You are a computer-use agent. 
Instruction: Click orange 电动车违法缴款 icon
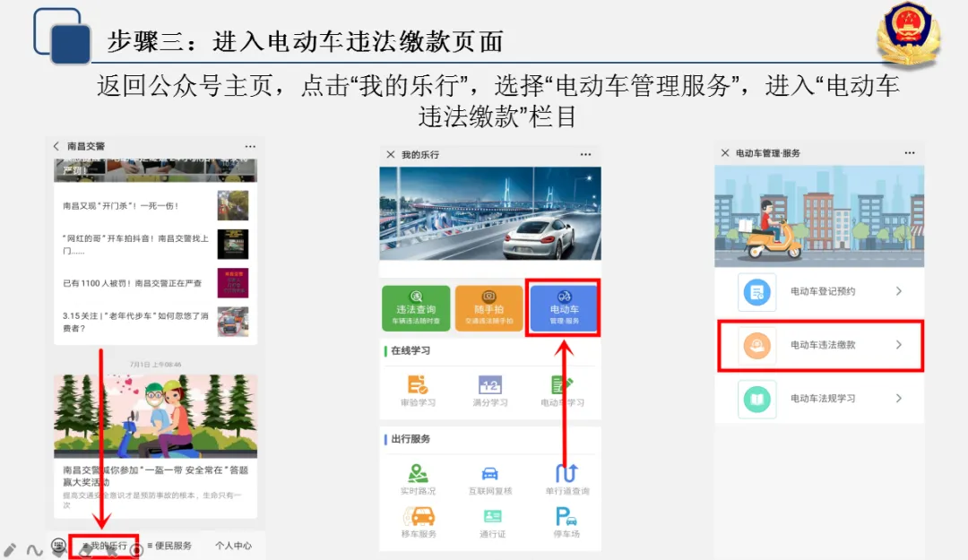[x=756, y=345]
